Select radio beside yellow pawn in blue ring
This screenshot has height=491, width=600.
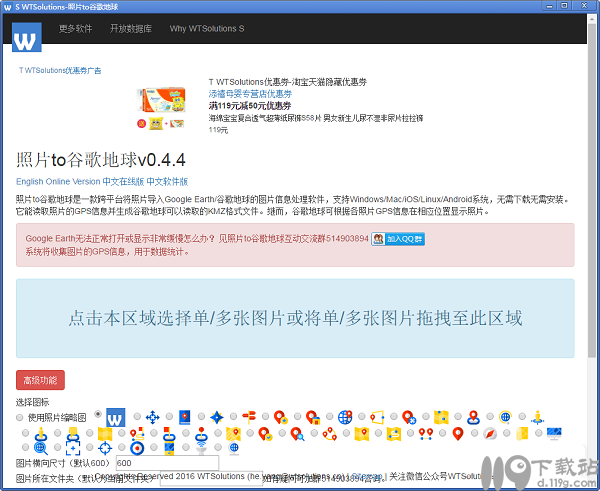[x=26, y=433]
